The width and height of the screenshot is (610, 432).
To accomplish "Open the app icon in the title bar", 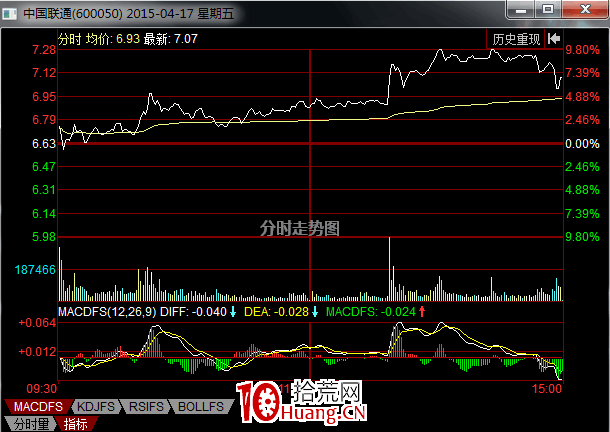I will point(10,14).
